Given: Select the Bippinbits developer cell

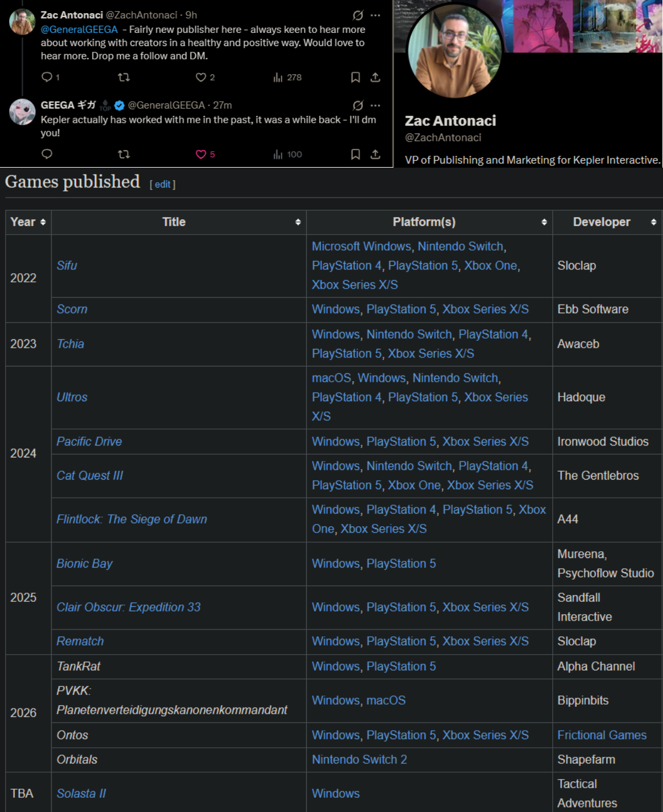Looking at the screenshot, I should click(607, 701).
